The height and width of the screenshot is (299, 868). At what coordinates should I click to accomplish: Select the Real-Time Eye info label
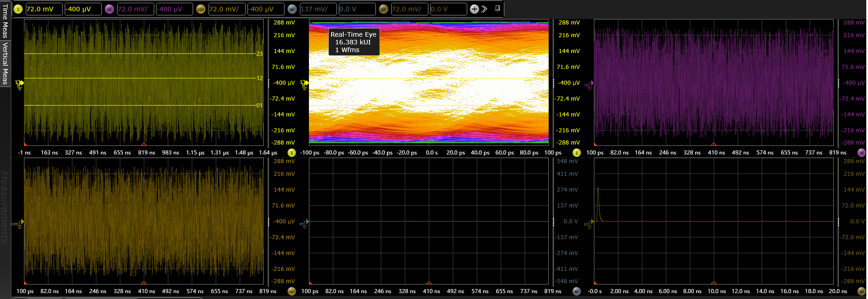(x=354, y=42)
